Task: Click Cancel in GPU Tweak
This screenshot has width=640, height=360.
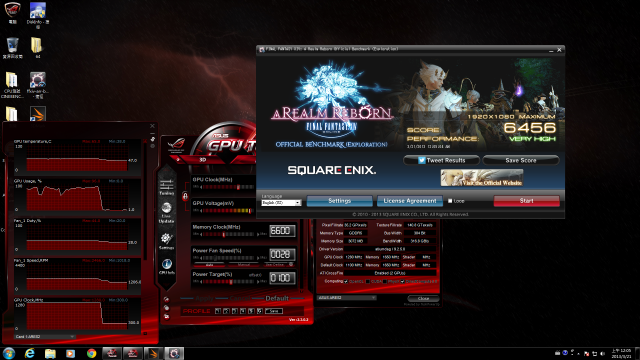Action: (x=240, y=298)
